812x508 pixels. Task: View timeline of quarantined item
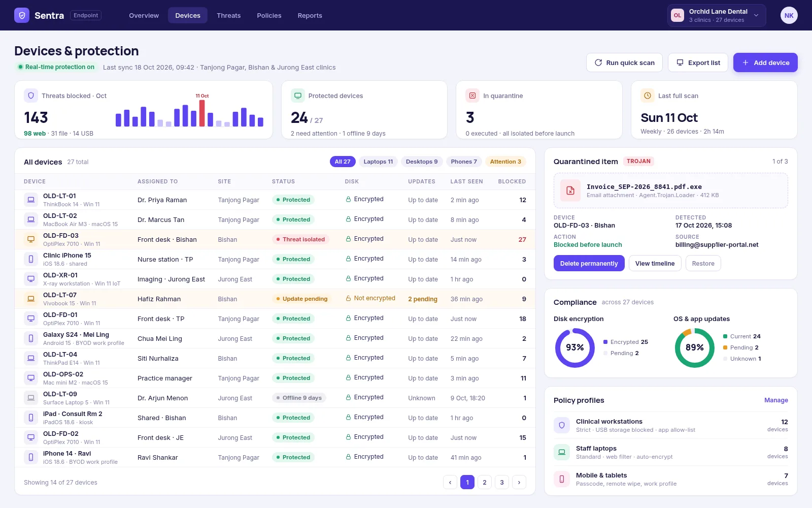pyautogui.click(x=655, y=263)
